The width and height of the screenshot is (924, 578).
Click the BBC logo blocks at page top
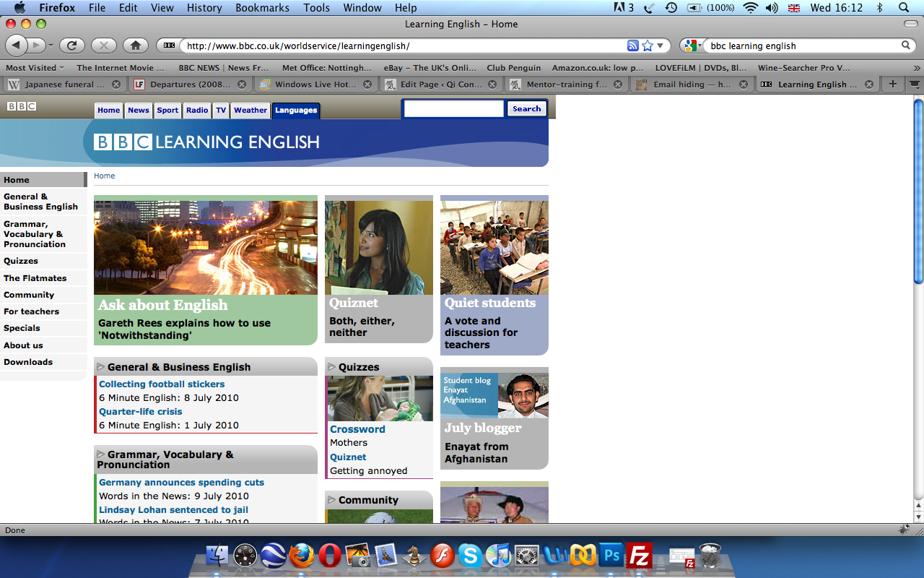tap(22, 106)
